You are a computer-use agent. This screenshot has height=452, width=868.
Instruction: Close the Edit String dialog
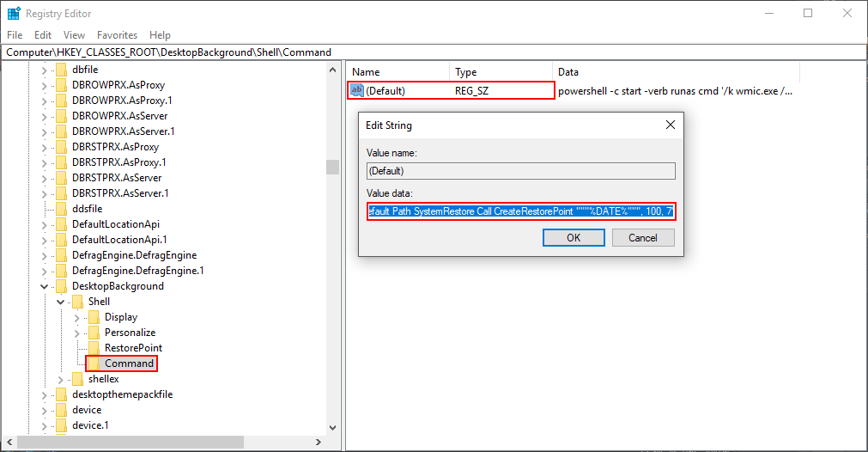tap(671, 125)
